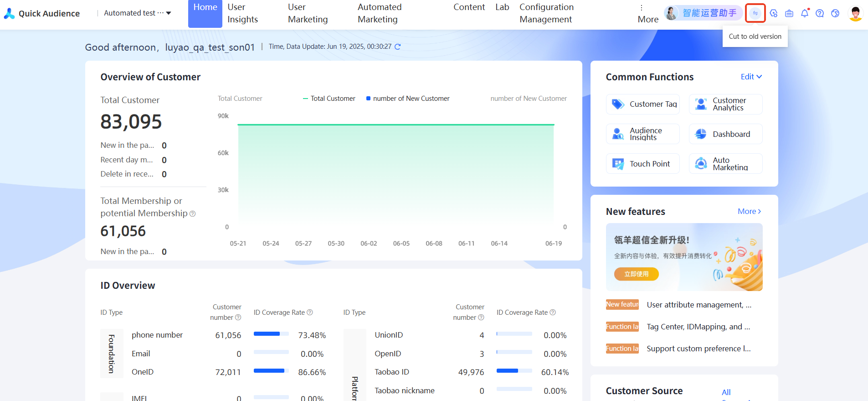Click the 05-21 date on chart axis

click(x=238, y=244)
